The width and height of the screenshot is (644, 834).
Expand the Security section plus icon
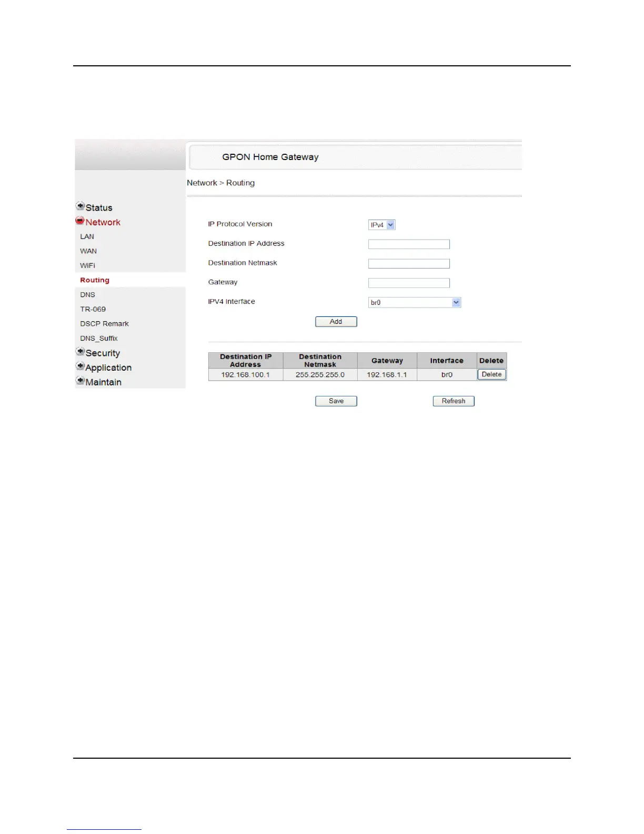point(80,351)
